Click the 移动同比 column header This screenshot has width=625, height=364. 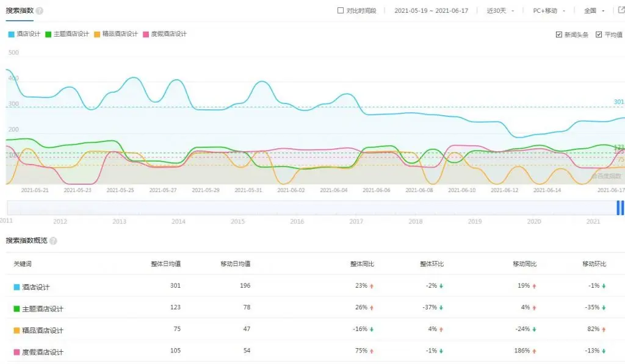click(524, 264)
